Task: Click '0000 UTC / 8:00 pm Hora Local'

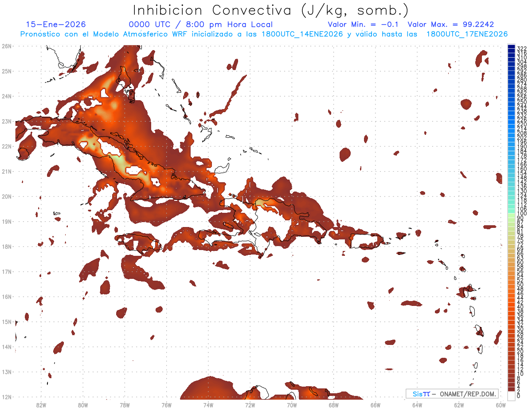Action: 201,24
